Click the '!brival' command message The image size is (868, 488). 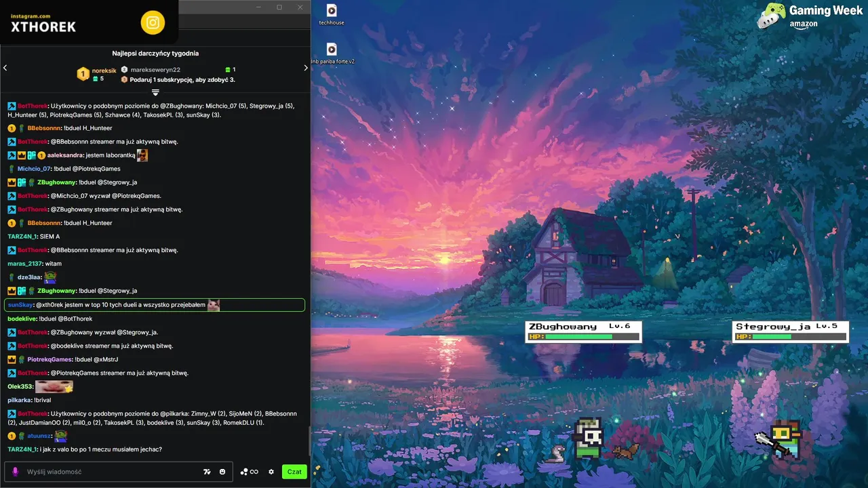pos(43,400)
